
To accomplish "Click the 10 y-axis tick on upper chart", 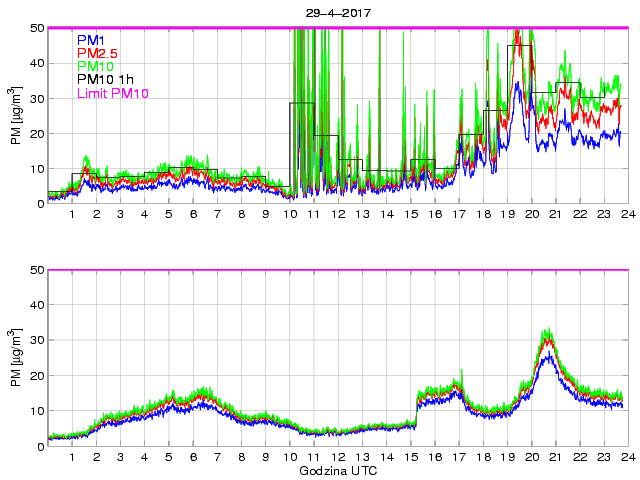I will pos(35,168).
